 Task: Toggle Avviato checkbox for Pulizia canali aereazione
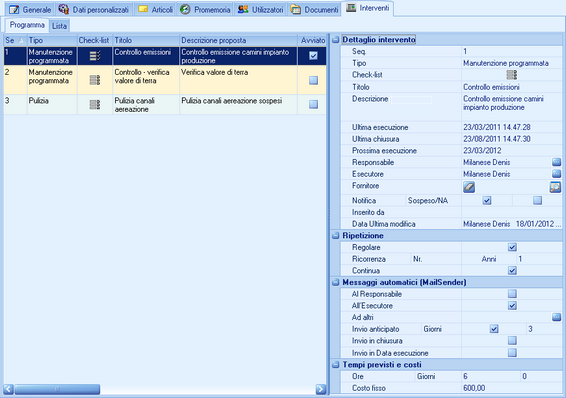tap(313, 104)
